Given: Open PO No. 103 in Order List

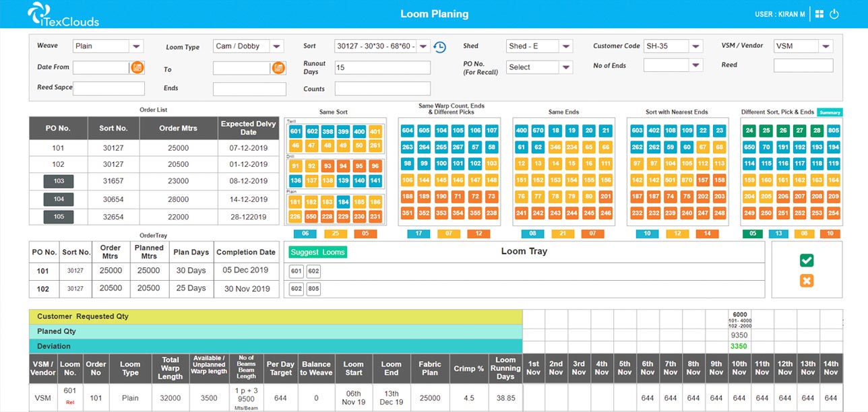Looking at the screenshot, I should click(x=59, y=182).
